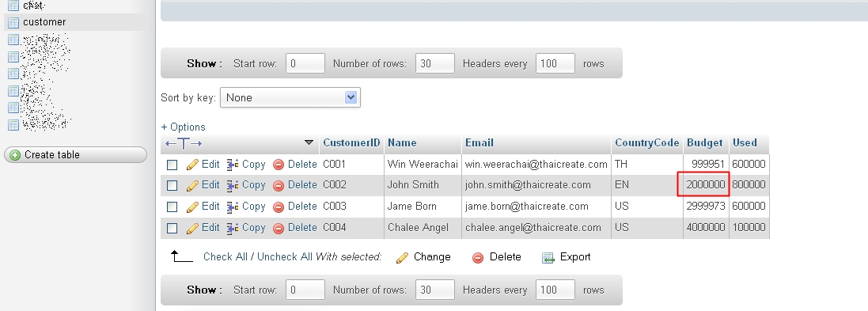The width and height of the screenshot is (868, 311).
Task: Click the Copy icon for Win Weerachai row
Action: pos(233,165)
